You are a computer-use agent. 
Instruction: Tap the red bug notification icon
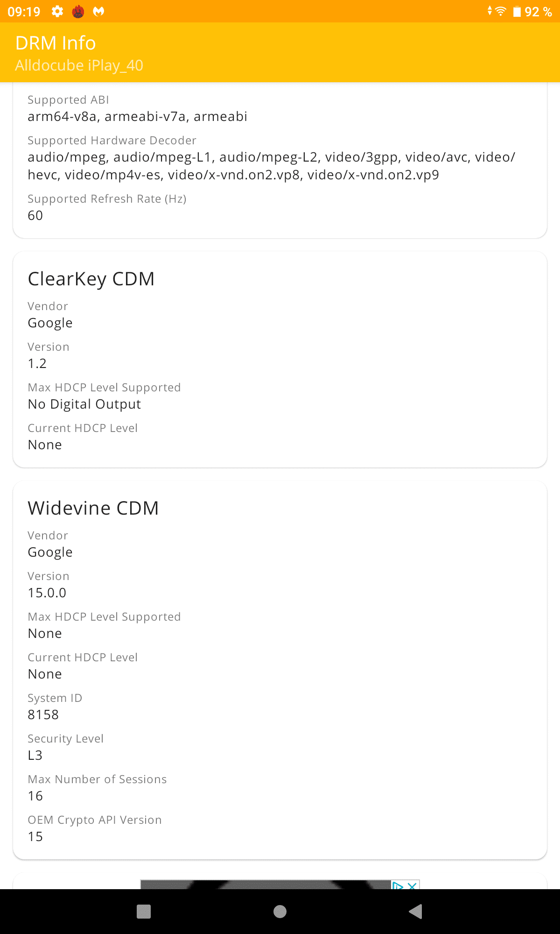[78, 11]
